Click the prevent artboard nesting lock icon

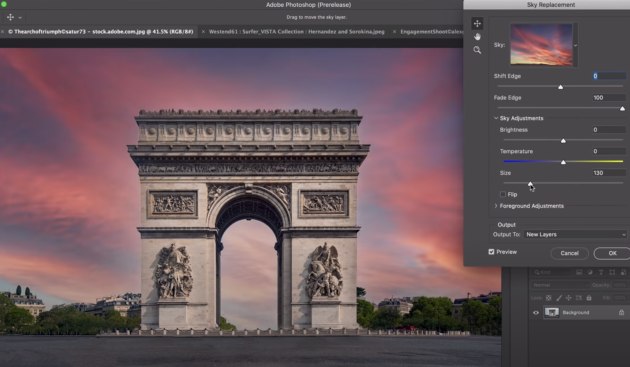(579, 298)
